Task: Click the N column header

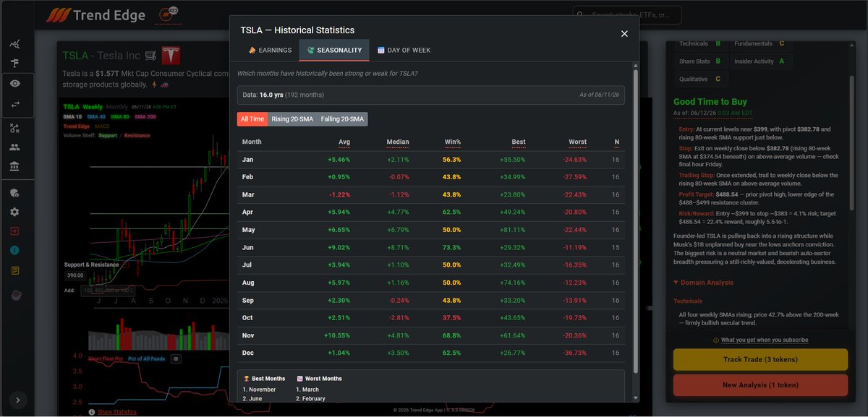Action: coord(616,142)
